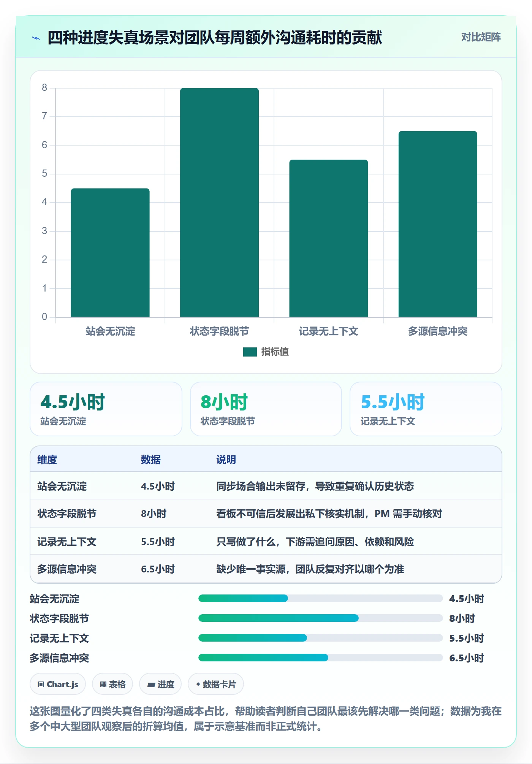
Task: Click the tallest bar, 状态字段脱节
Action: click(219, 203)
